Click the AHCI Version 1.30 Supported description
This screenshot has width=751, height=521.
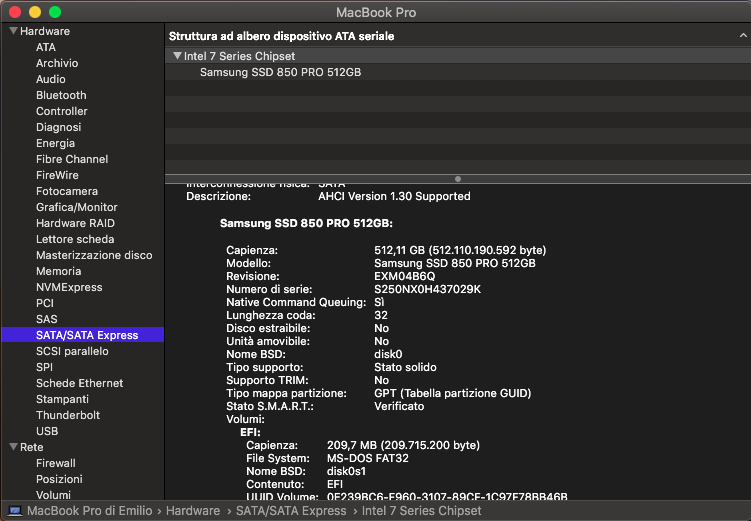click(x=394, y=196)
